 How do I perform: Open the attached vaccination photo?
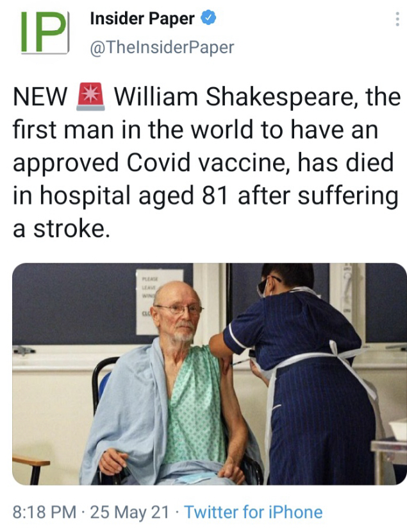click(x=210, y=374)
